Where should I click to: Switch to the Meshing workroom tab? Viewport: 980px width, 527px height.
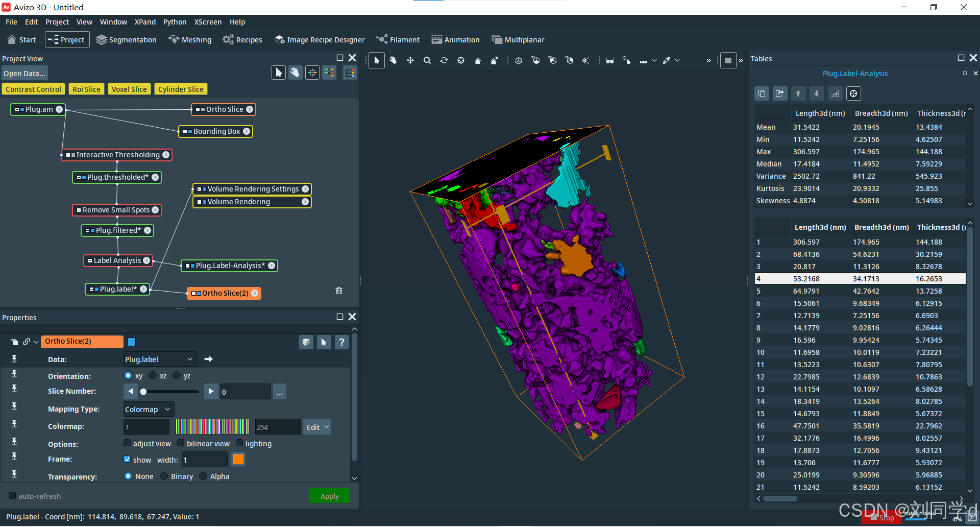point(190,40)
